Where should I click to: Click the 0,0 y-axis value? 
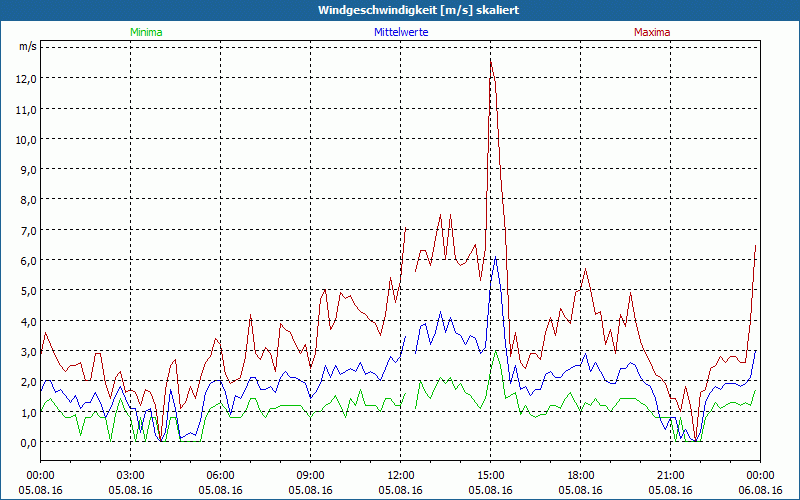tap(30, 442)
